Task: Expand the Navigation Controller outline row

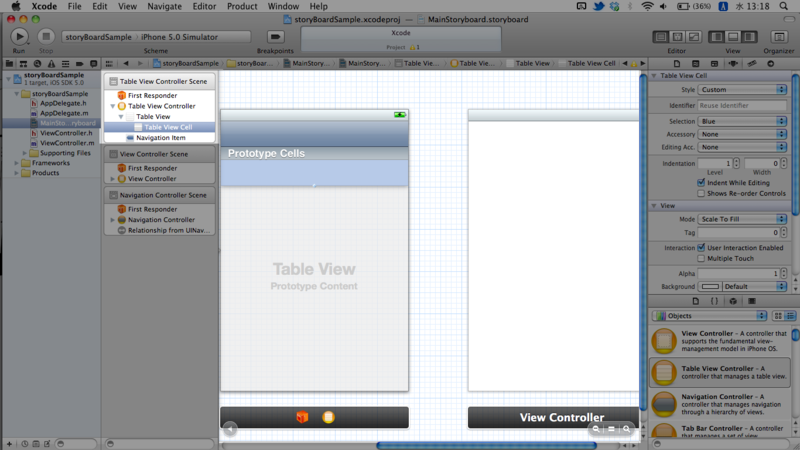Action: (113, 220)
